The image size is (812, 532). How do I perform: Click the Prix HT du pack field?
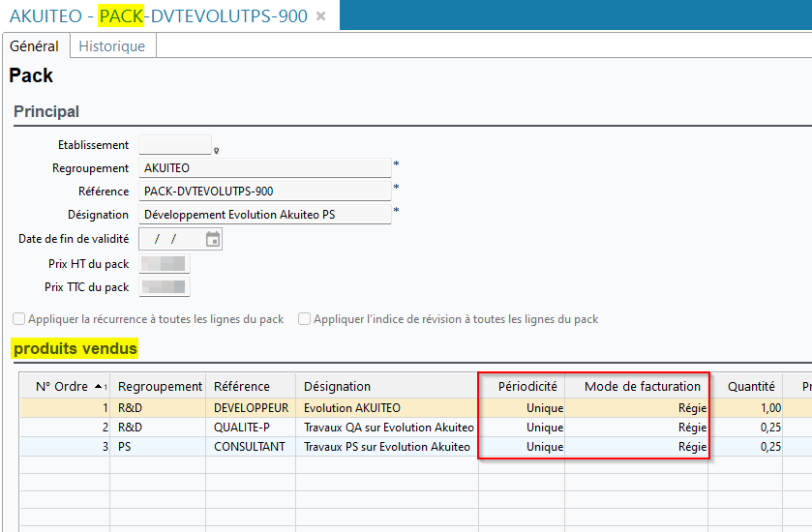[x=165, y=263]
